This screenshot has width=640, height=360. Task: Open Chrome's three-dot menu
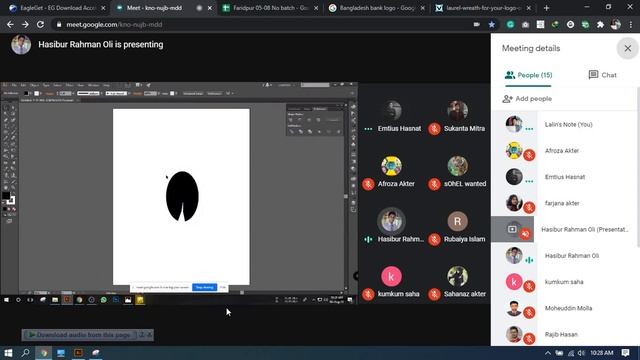tap(631, 24)
